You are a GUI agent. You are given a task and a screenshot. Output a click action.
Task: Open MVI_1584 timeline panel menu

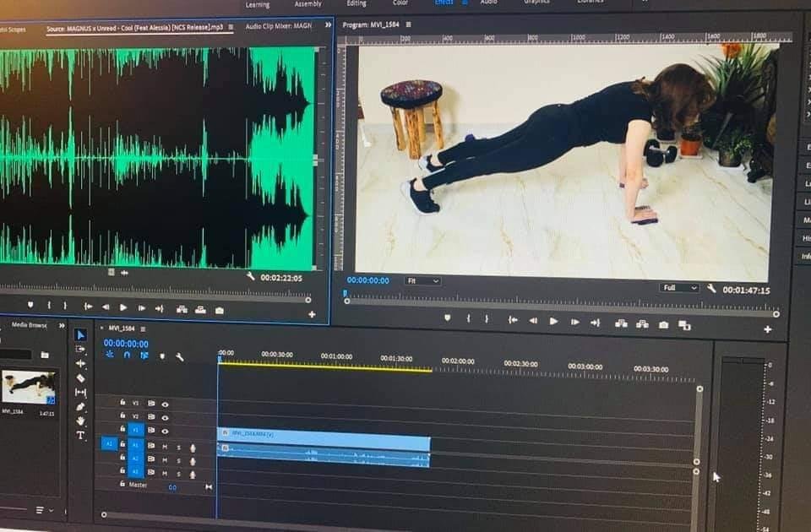pos(144,328)
